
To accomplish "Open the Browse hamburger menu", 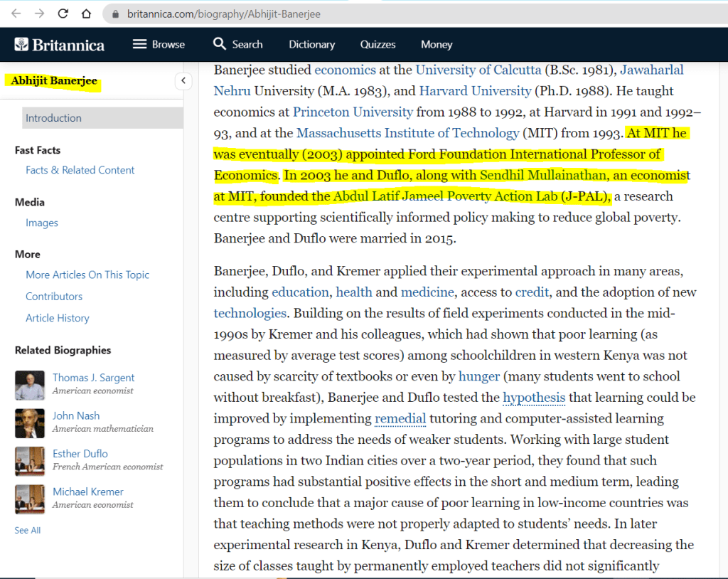I will (140, 44).
